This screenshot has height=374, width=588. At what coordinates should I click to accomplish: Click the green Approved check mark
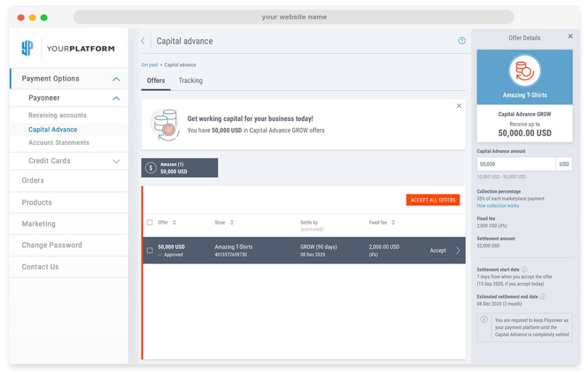160,255
